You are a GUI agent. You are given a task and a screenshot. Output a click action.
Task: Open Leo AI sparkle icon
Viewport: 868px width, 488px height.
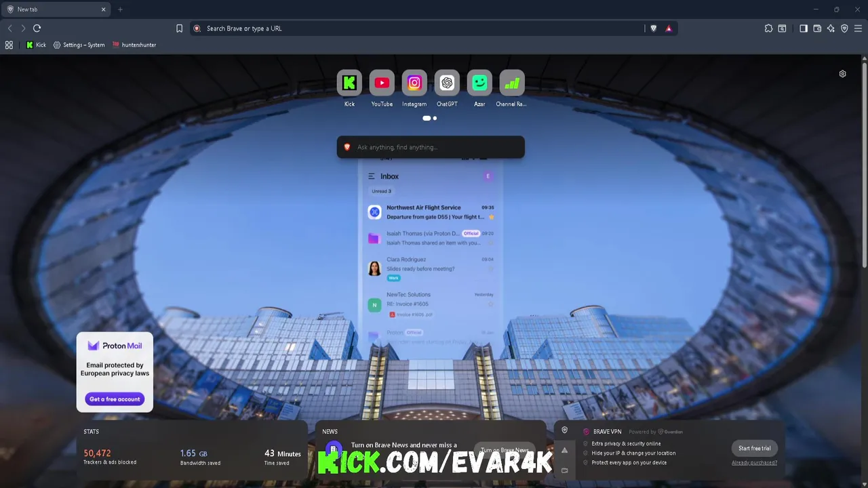tap(831, 28)
